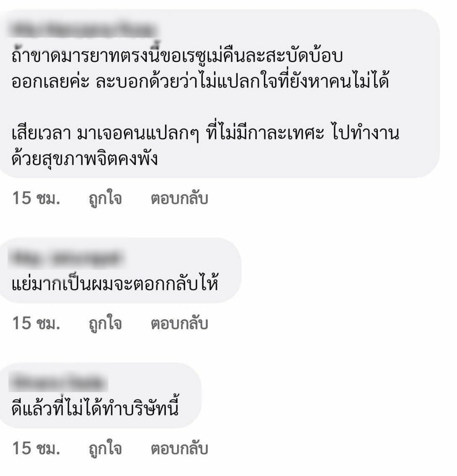Click the line starting ออกเลยค่ะ
This screenshot has height=476, width=457.
200,81
